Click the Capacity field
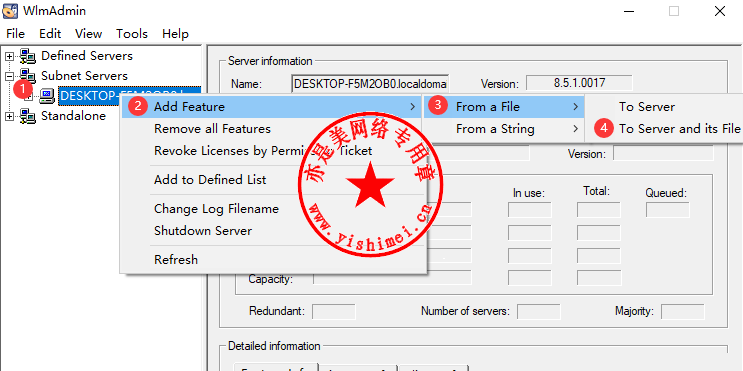Image resolution: width=743 pixels, height=371 pixels. [x=392, y=278]
